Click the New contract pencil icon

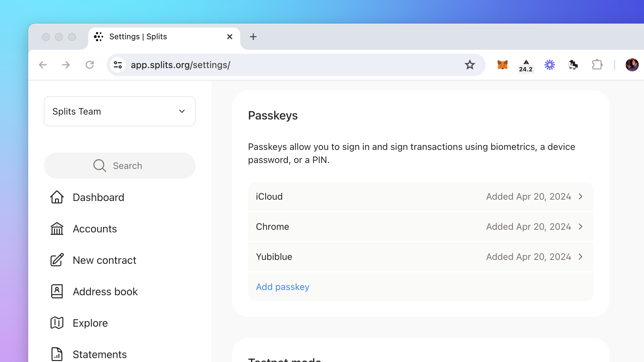pyautogui.click(x=57, y=260)
